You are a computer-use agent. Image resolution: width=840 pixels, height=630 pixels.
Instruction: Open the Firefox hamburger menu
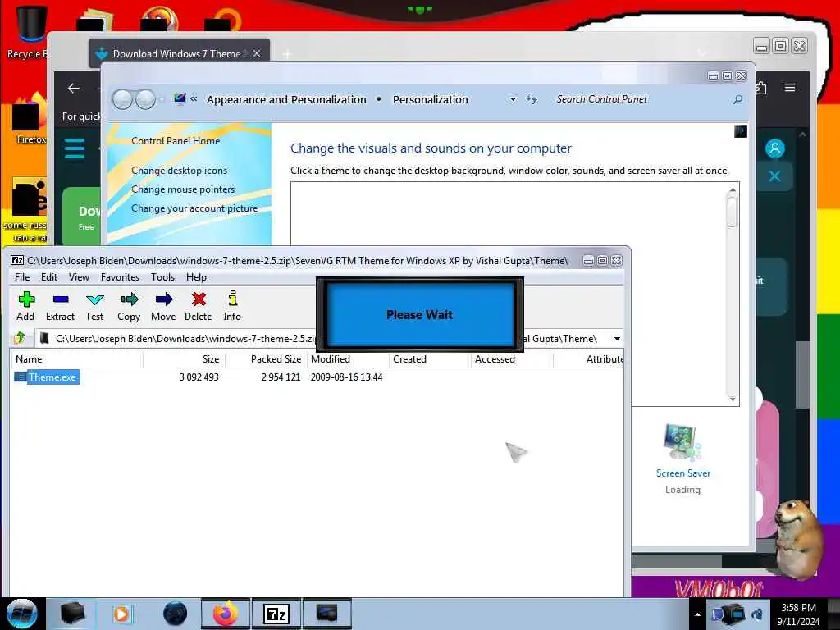790,87
